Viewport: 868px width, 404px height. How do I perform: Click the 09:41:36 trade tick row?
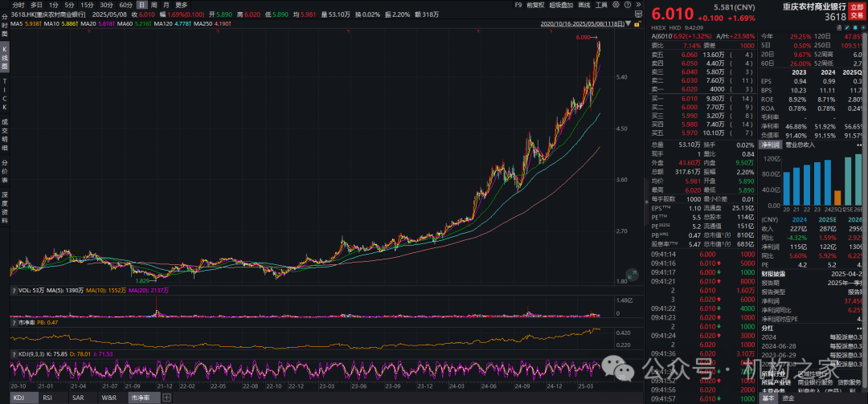point(702,354)
